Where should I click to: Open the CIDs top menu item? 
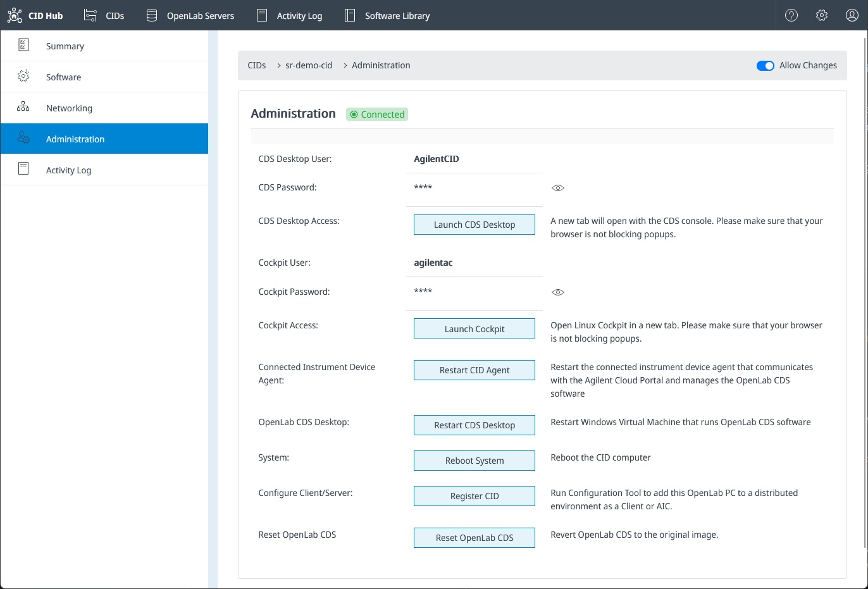coord(104,15)
